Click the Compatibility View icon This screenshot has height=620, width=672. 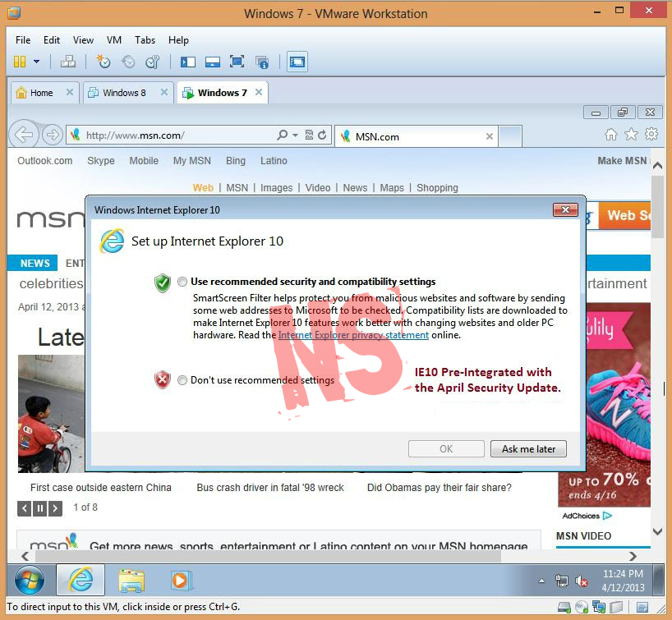click(309, 135)
